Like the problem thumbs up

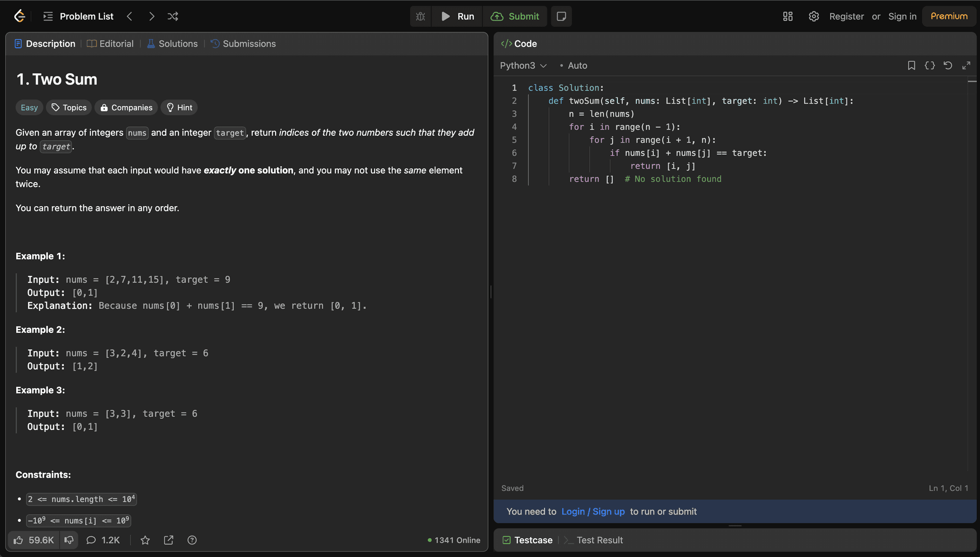[x=33, y=540]
